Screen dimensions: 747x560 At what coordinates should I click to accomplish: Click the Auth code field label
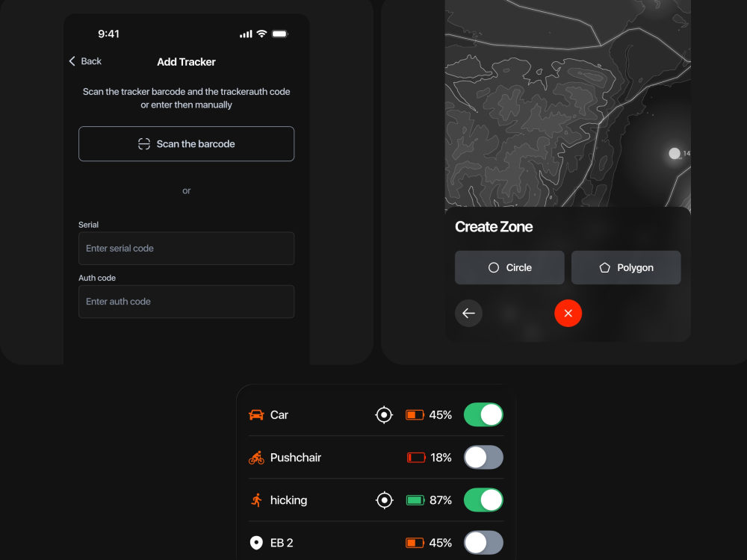pyautogui.click(x=97, y=278)
